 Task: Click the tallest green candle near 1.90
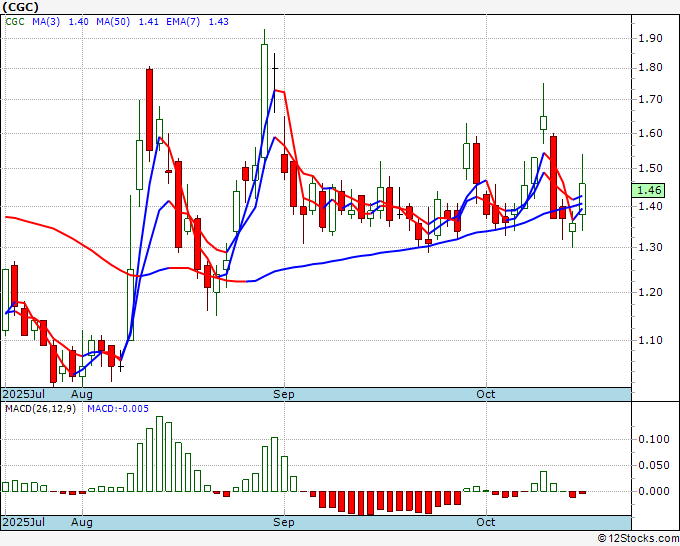tap(265, 101)
